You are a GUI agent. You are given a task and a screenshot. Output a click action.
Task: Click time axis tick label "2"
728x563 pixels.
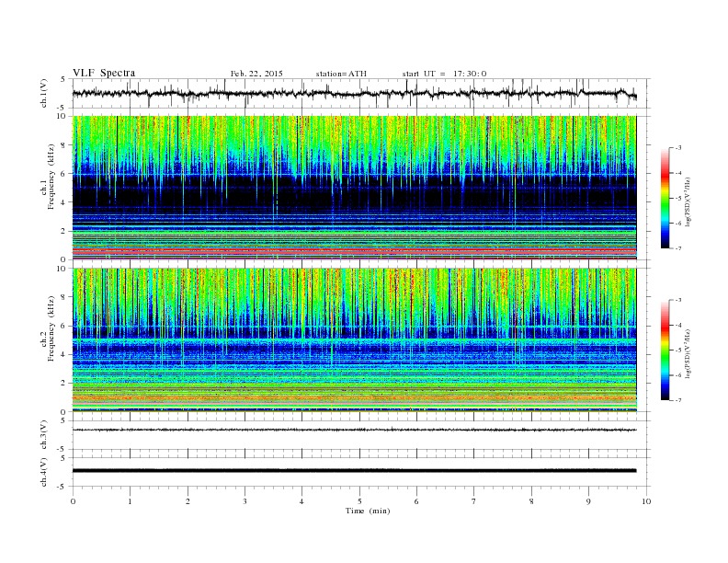click(x=188, y=501)
